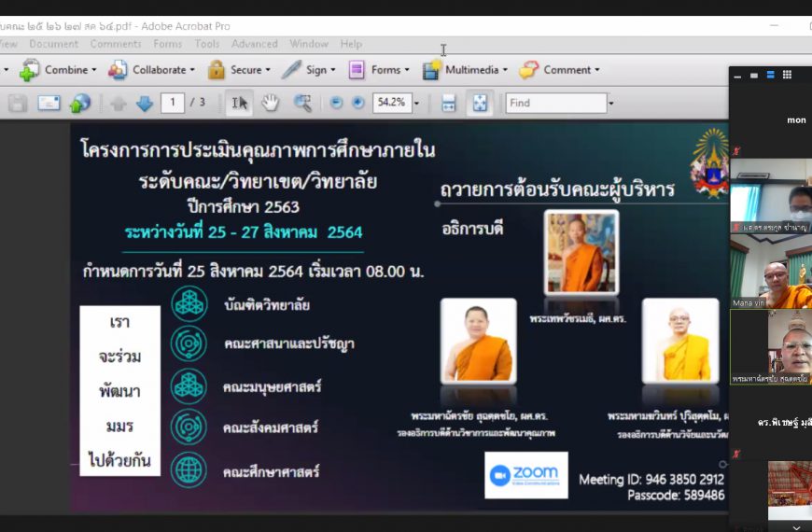Open the Window menu
The height and width of the screenshot is (532, 812).
tap(309, 44)
